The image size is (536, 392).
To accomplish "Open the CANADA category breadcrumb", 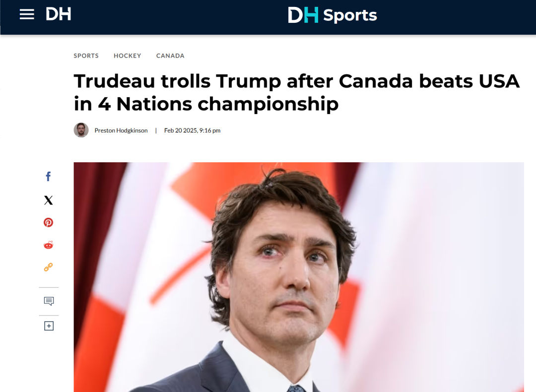I will 170,56.
